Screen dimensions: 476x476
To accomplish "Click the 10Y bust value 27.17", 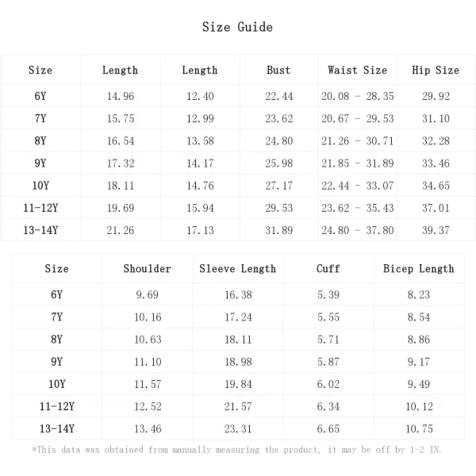I will click(278, 186).
